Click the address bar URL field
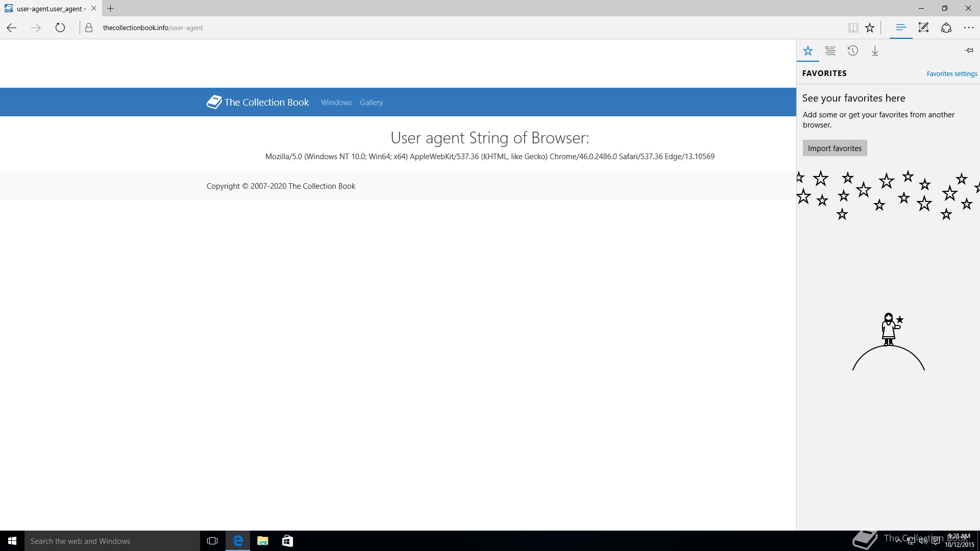Viewport: 980px width, 551px height. pyautogui.click(x=306, y=28)
